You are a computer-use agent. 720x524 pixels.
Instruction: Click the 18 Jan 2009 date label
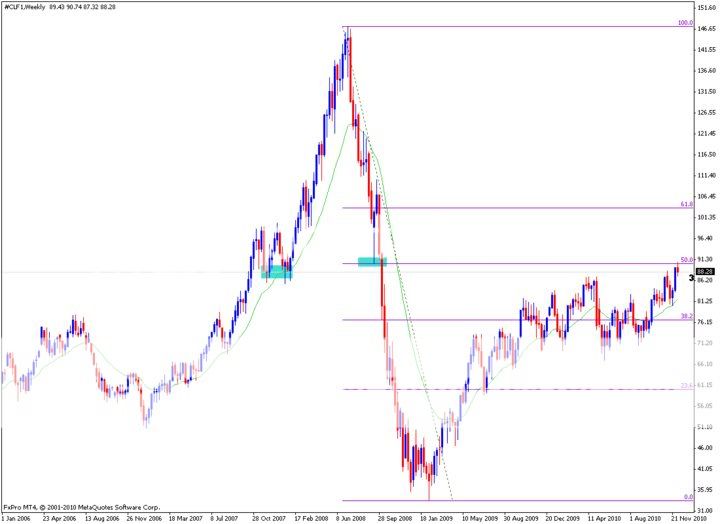click(x=437, y=518)
